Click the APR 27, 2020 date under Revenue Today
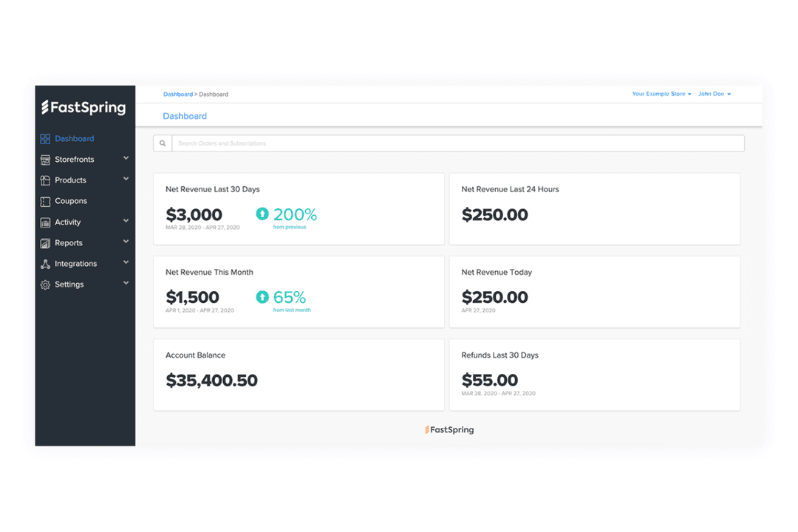Image resolution: width=798 pixels, height=532 pixels. 478,310
